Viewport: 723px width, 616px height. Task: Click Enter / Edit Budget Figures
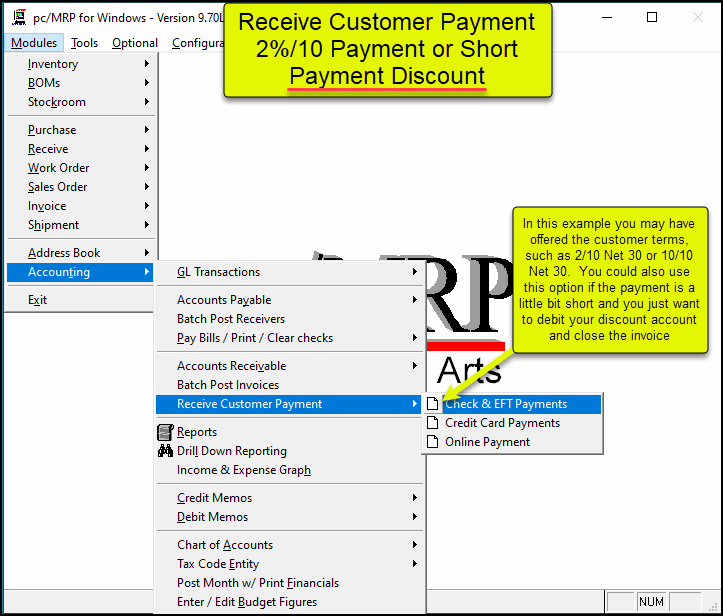click(x=247, y=602)
